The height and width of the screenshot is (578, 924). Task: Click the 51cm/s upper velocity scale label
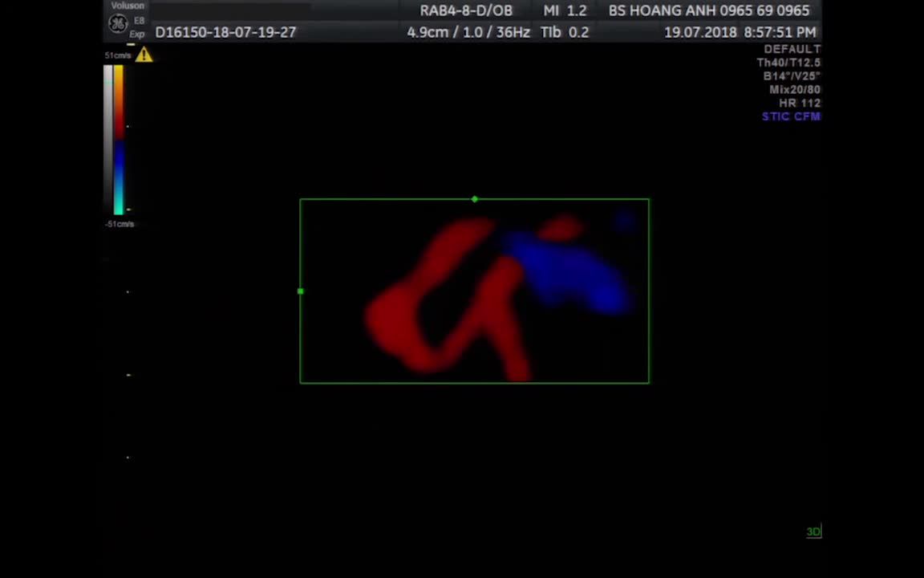click(x=118, y=55)
